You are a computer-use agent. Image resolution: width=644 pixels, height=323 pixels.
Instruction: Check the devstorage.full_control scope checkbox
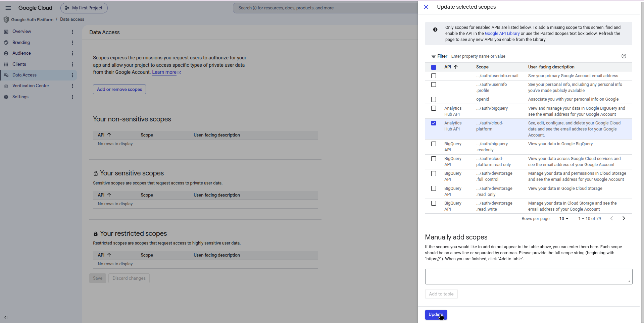coord(434,173)
